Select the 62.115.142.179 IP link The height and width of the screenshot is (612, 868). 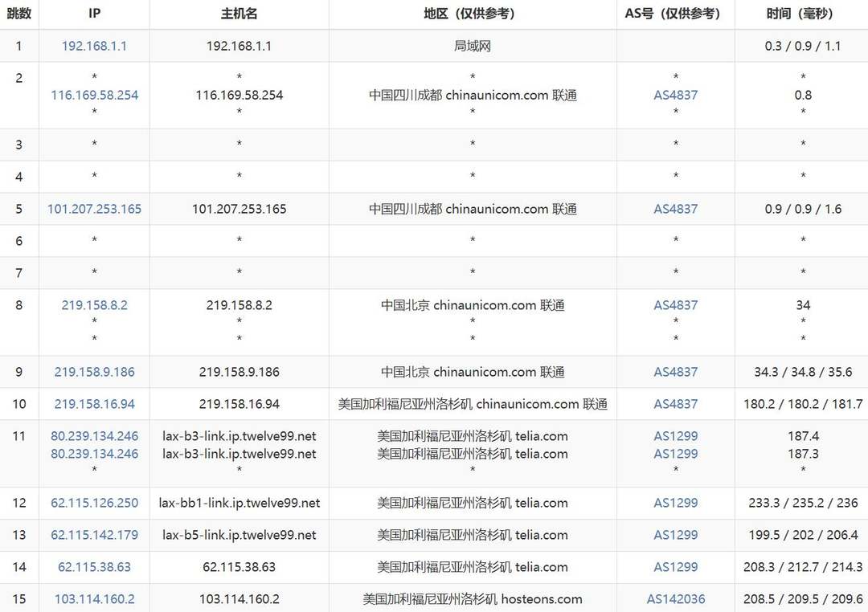click(x=94, y=535)
